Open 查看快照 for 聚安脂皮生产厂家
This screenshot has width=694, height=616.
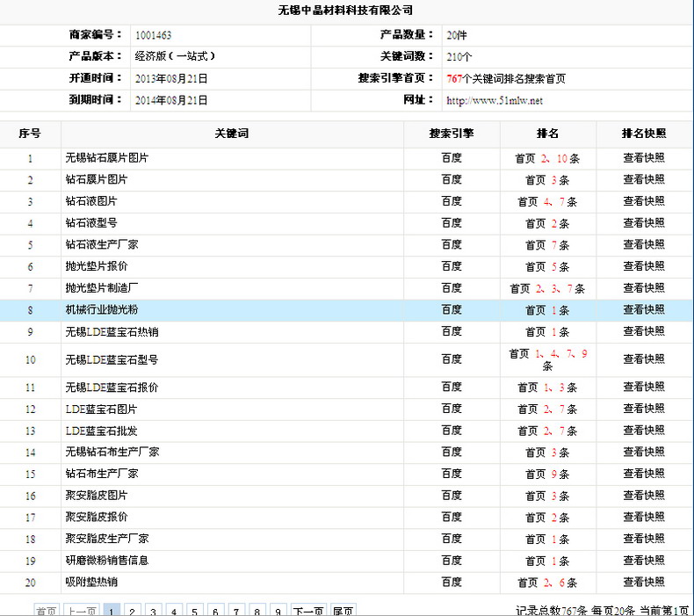pyautogui.click(x=644, y=539)
